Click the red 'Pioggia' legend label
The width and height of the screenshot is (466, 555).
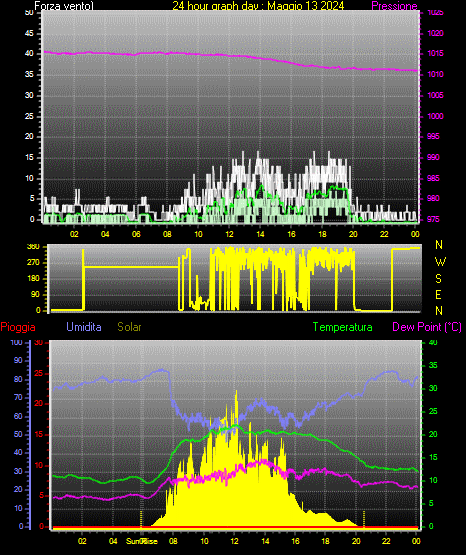click(x=18, y=327)
